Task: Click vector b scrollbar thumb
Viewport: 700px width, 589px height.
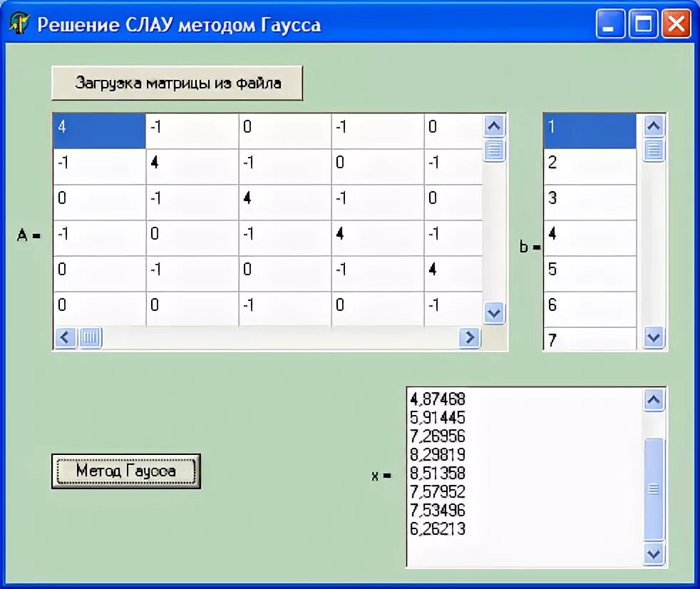Action: coord(654,150)
